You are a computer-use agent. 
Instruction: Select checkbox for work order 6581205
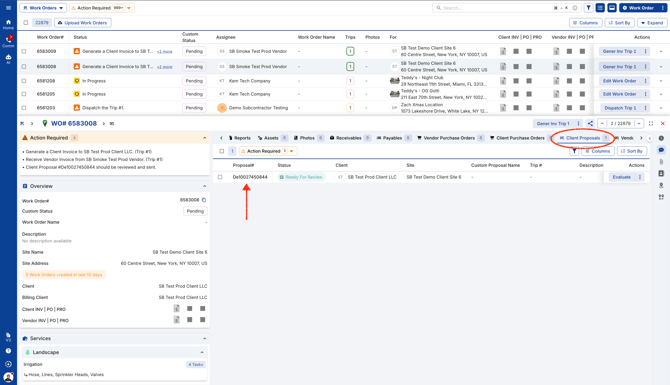[24, 94]
